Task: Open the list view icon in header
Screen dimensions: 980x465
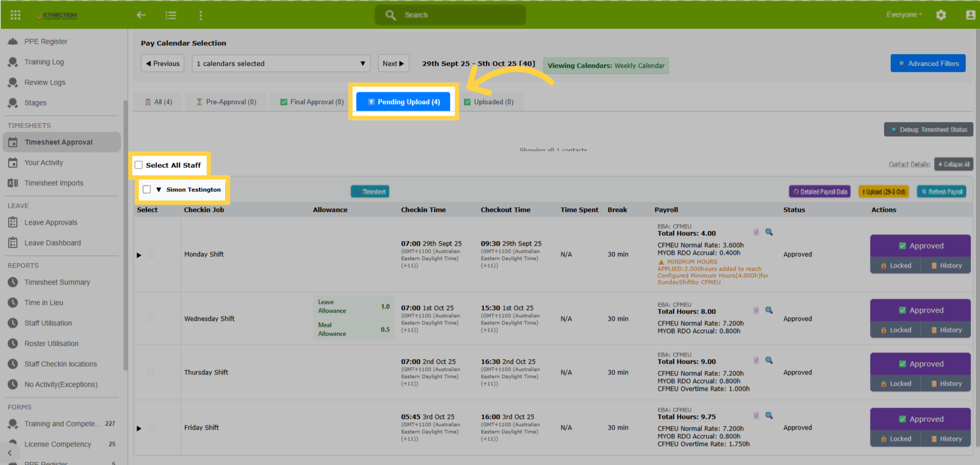Action: [x=171, y=15]
